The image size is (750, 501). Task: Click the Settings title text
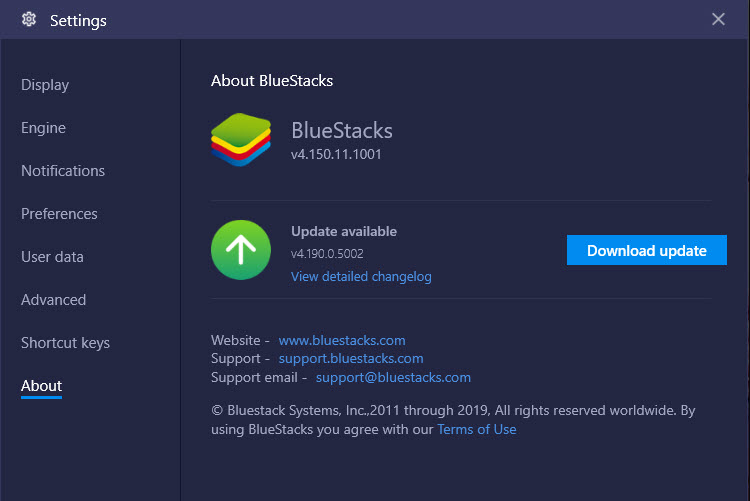tap(78, 21)
